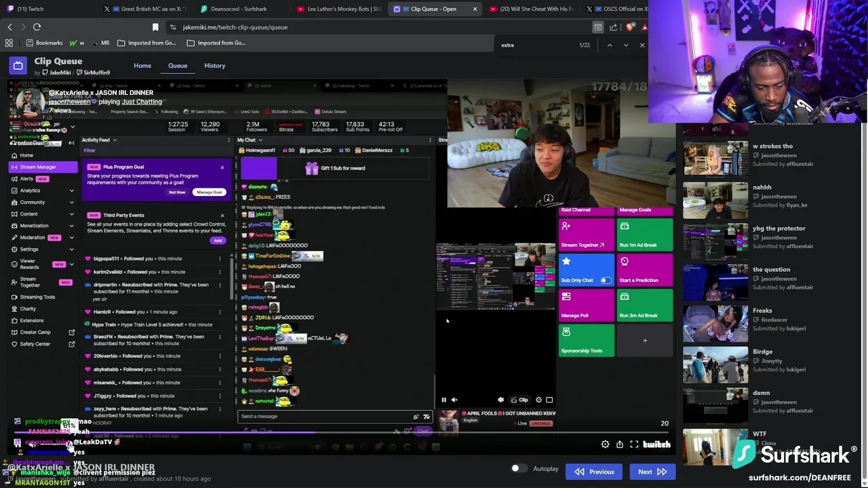
Task: Skip to the Next clip
Action: 652,472
